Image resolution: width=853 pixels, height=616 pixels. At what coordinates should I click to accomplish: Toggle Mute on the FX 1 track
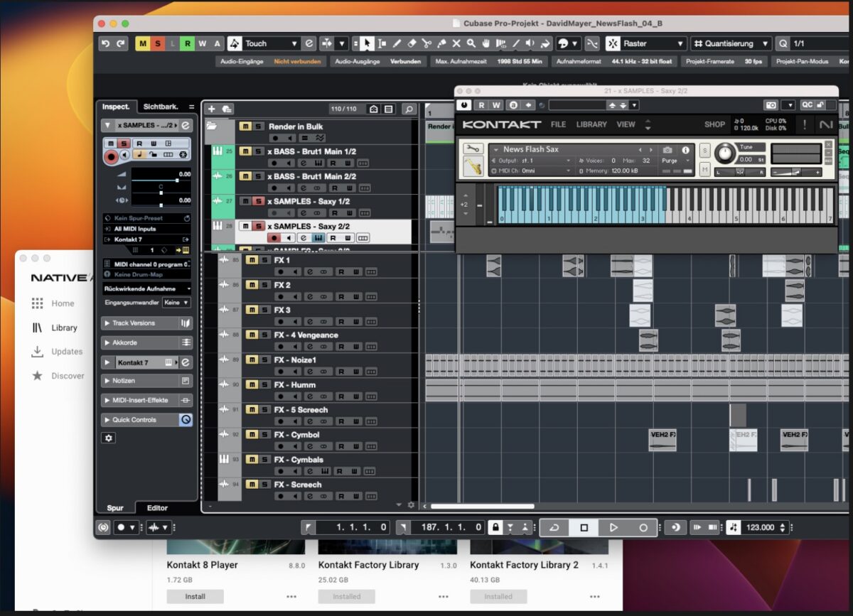point(252,259)
